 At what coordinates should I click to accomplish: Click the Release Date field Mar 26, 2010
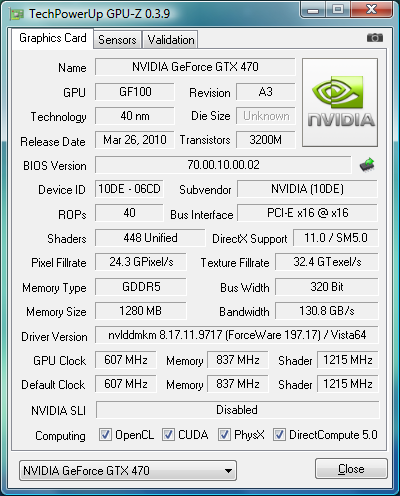tap(135, 140)
